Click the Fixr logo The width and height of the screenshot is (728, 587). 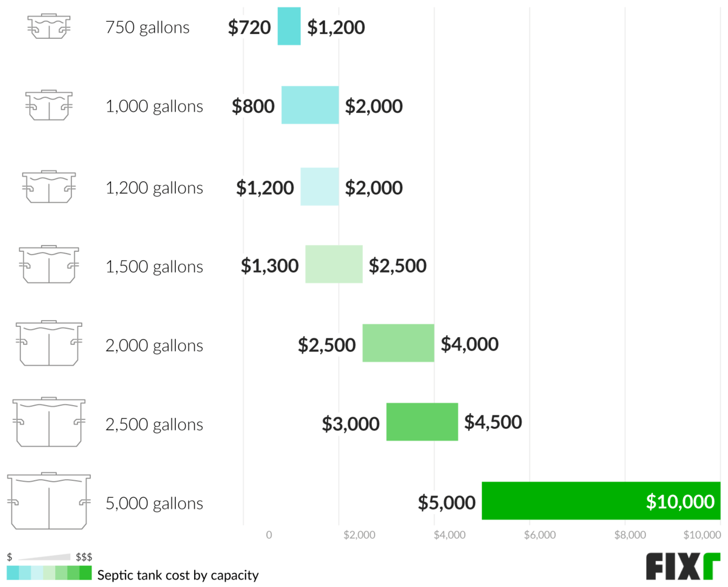(682, 565)
